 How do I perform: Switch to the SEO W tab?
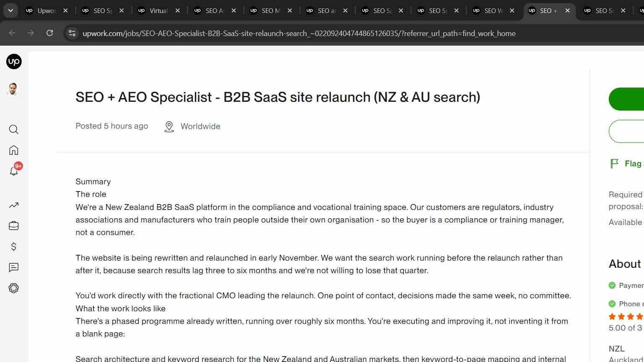493,11
